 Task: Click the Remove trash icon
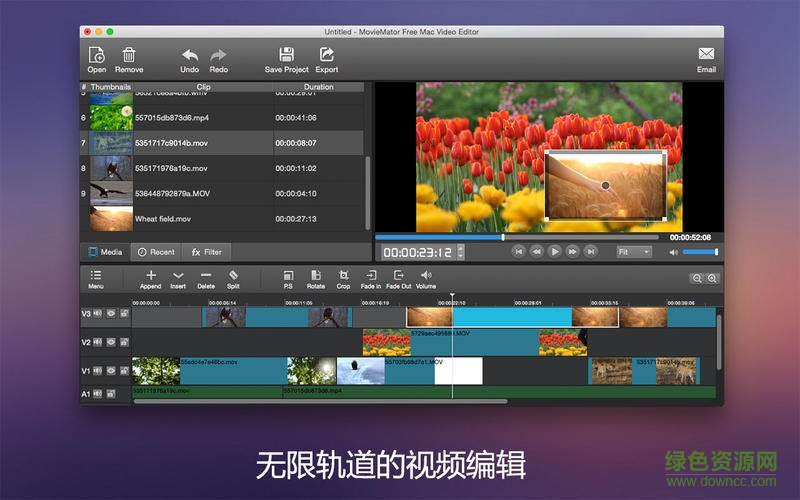(x=128, y=55)
